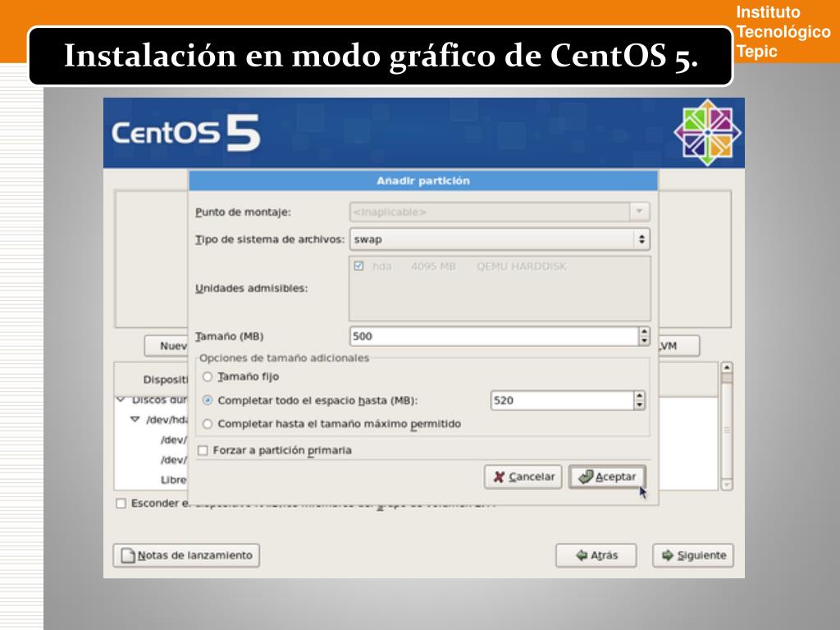The width and height of the screenshot is (840, 630).
Task: Click the Atrás arrow icon
Action: [x=582, y=555]
